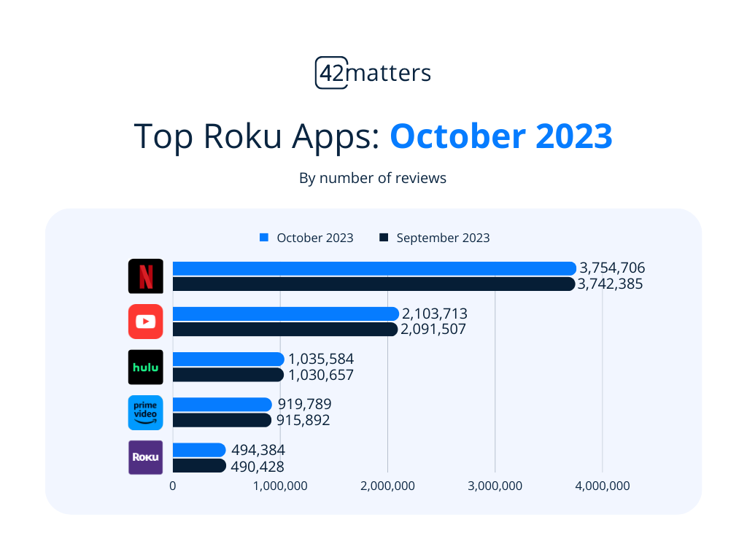Viewport: 747px width, 560px height.
Task: Select Roku's dark September bar
Action: pos(199,466)
